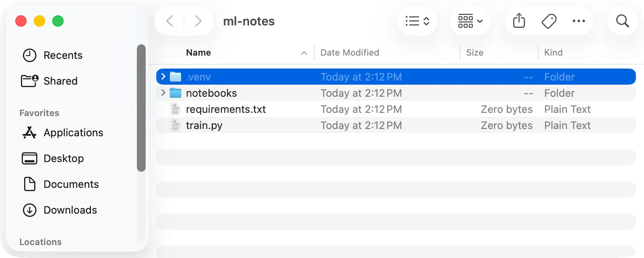
Task: Open Recents in the sidebar
Action: [x=63, y=55]
